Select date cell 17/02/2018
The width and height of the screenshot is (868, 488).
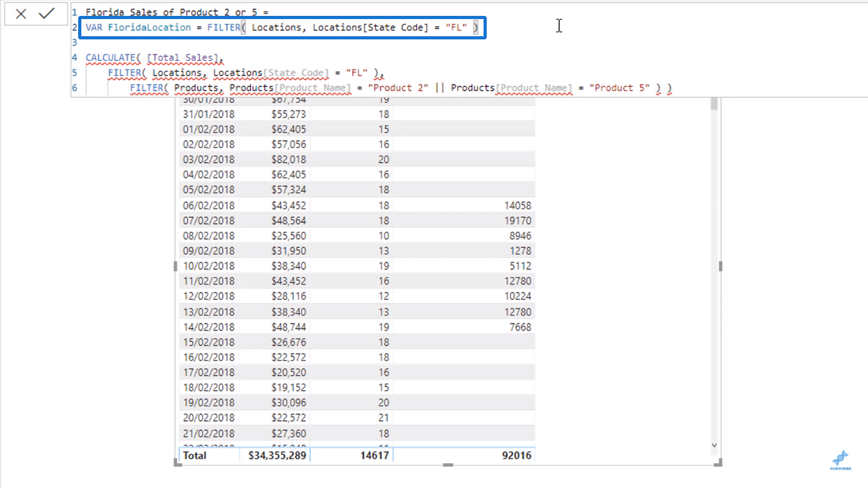pyautogui.click(x=208, y=372)
